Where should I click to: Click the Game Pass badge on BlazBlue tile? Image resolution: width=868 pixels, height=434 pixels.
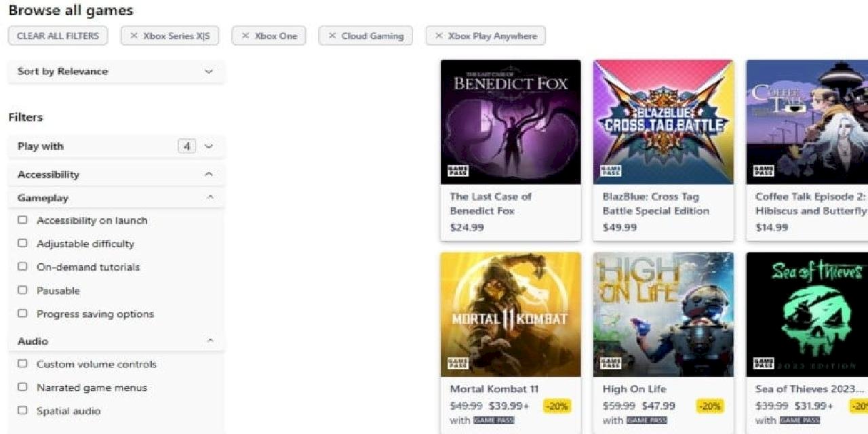point(612,170)
